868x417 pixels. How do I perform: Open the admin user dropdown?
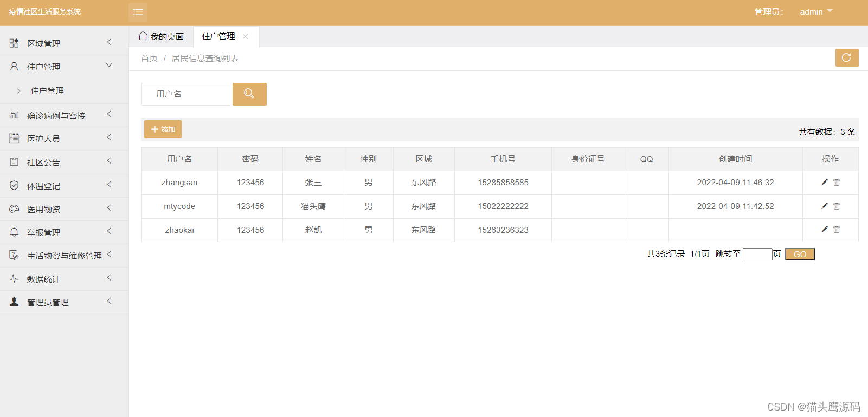(x=816, y=11)
